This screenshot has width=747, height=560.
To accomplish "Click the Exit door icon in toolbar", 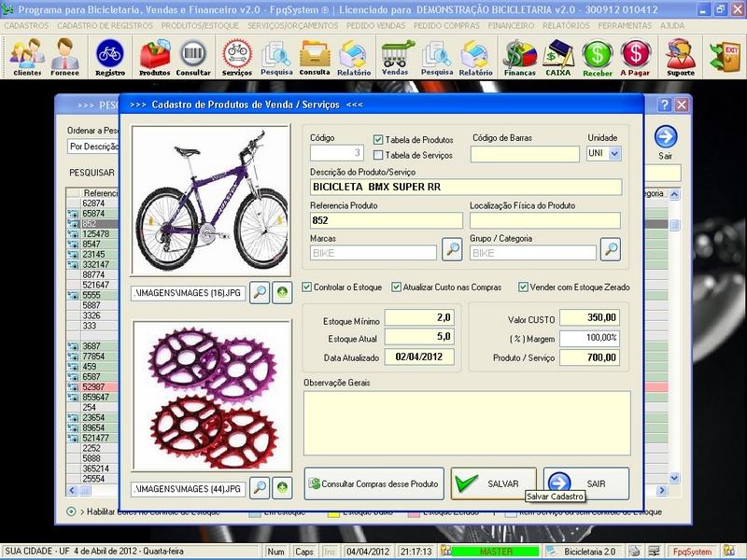I will point(725,57).
